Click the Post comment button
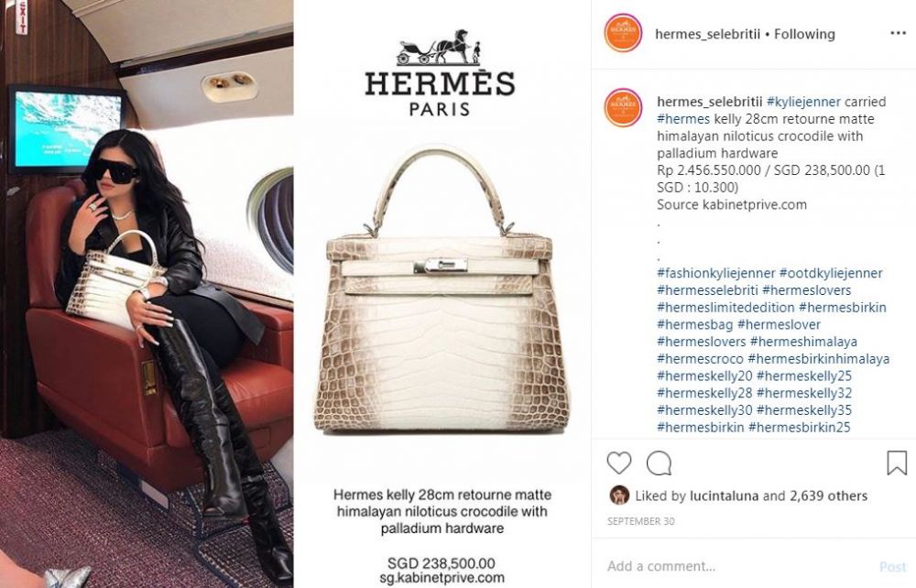 892,566
